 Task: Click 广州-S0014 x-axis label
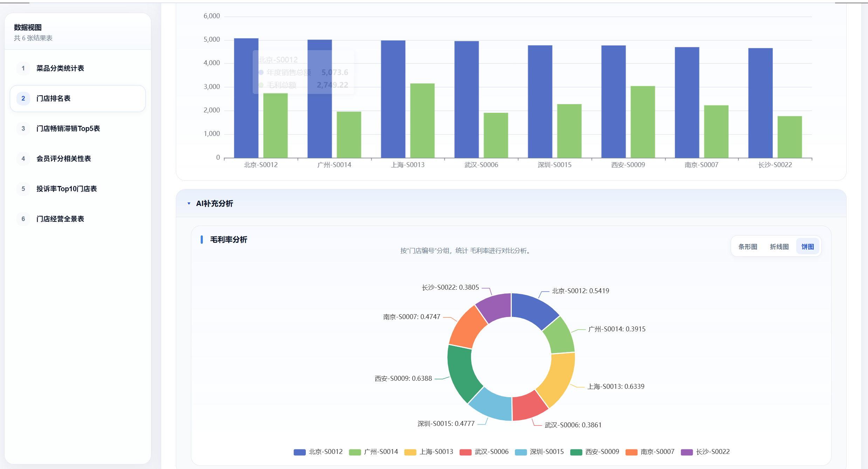point(334,165)
